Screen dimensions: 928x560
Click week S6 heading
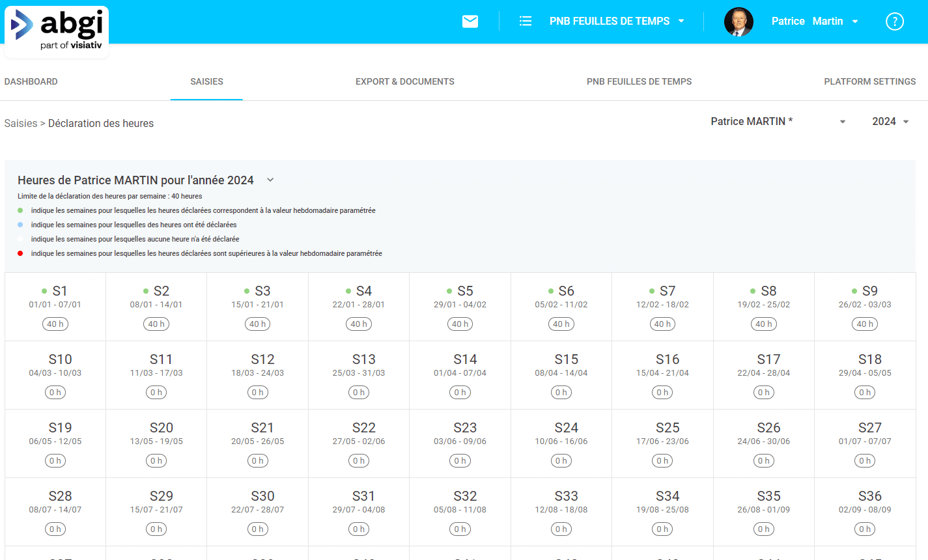tap(566, 291)
